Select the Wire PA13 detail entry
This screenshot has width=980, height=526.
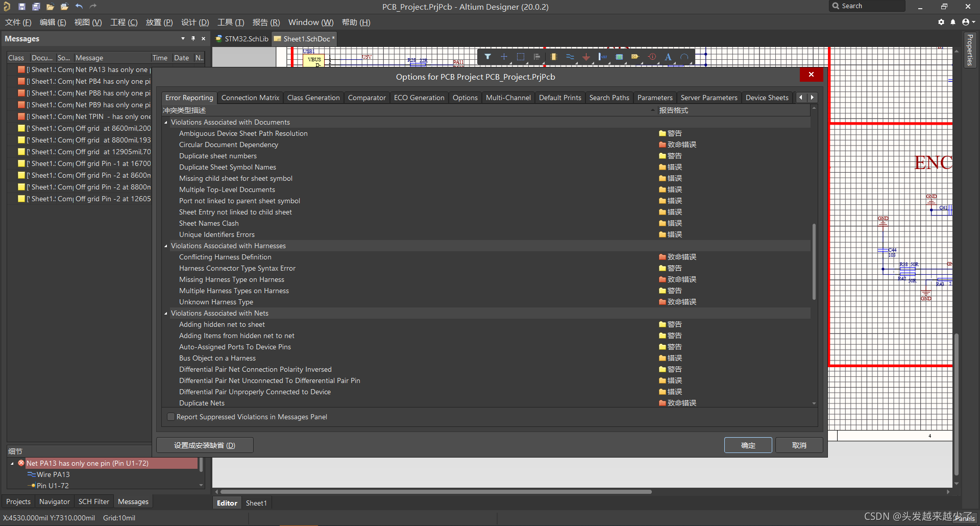tap(53, 474)
